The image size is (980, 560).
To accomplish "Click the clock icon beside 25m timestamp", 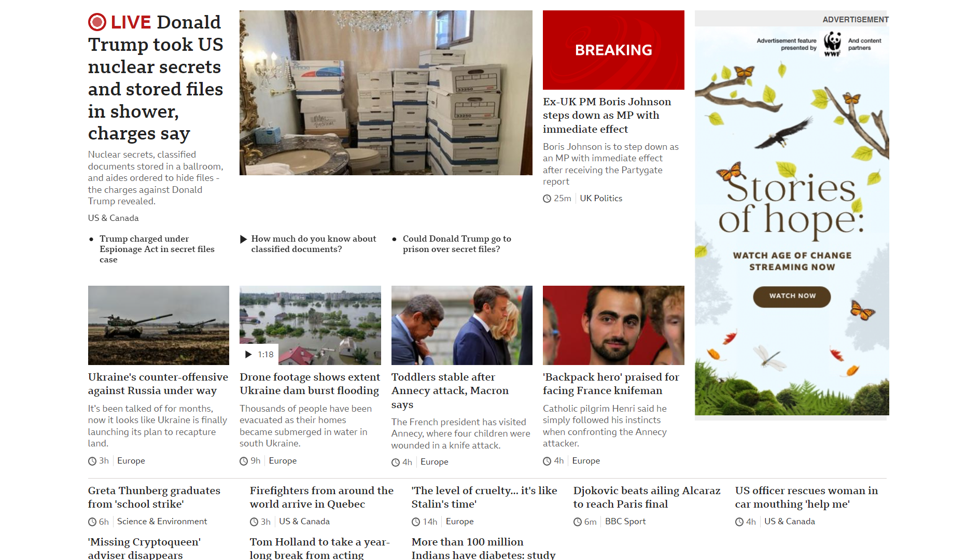I will [x=547, y=199].
